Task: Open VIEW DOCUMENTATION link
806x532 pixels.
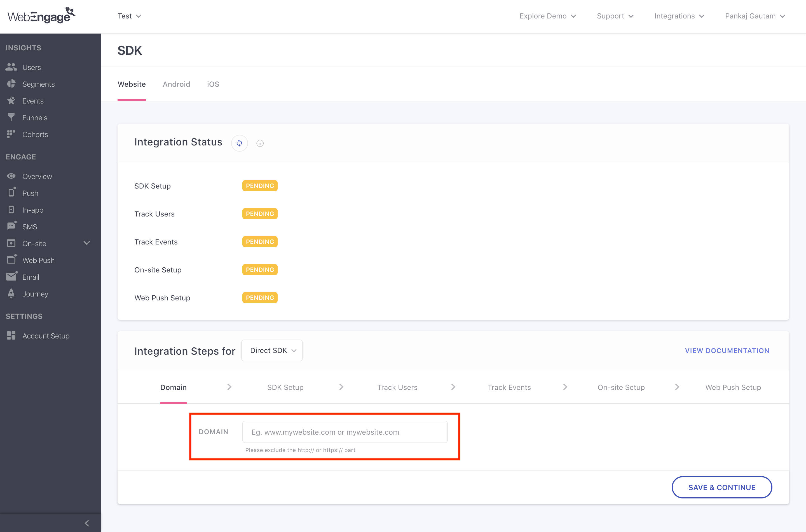Action: pyautogui.click(x=726, y=350)
